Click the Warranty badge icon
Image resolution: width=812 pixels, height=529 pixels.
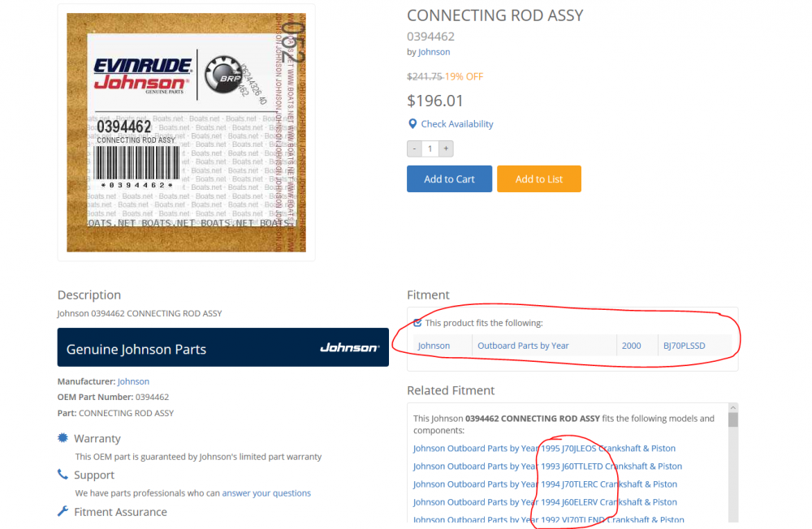tap(63, 438)
